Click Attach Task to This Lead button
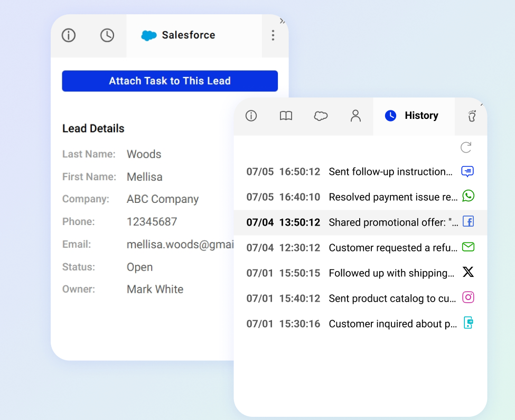Screen dimensions: 515x420 [x=170, y=81]
